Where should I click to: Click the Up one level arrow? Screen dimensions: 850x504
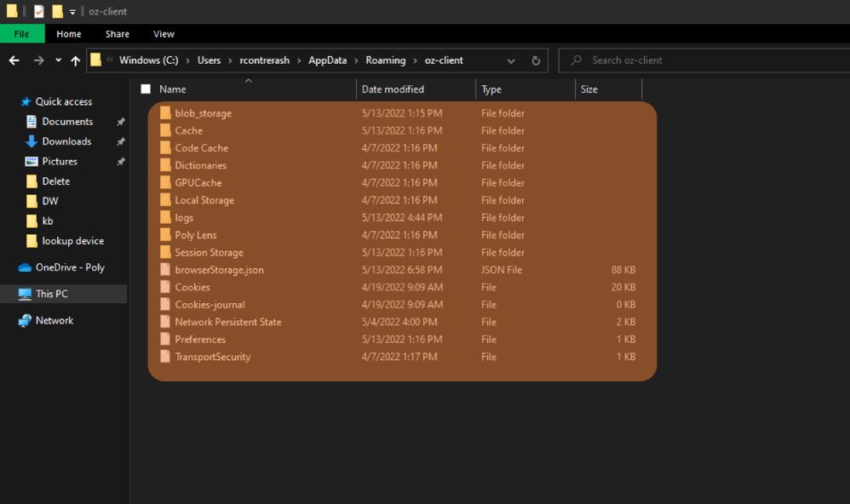tap(76, 60)
